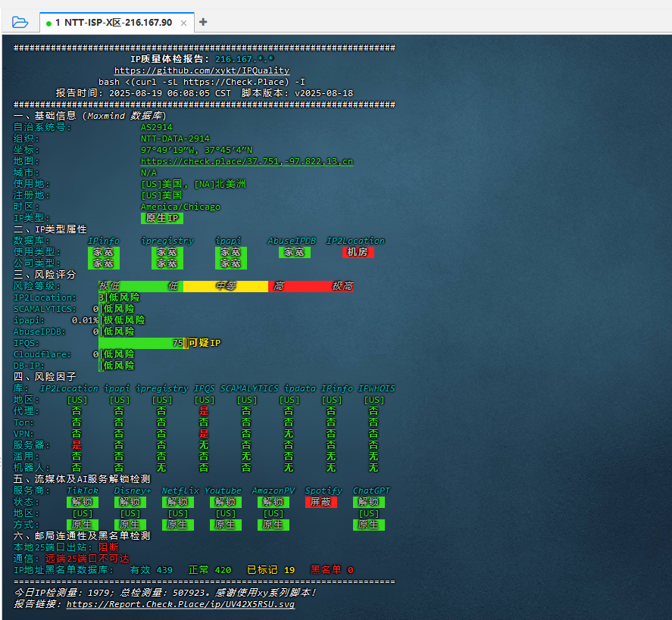The height and width of the screenshot is (620, 672).
Task: Click the 一、基础信息 (Maxmind 数据库) heading
Action: [x=89, y=116]
